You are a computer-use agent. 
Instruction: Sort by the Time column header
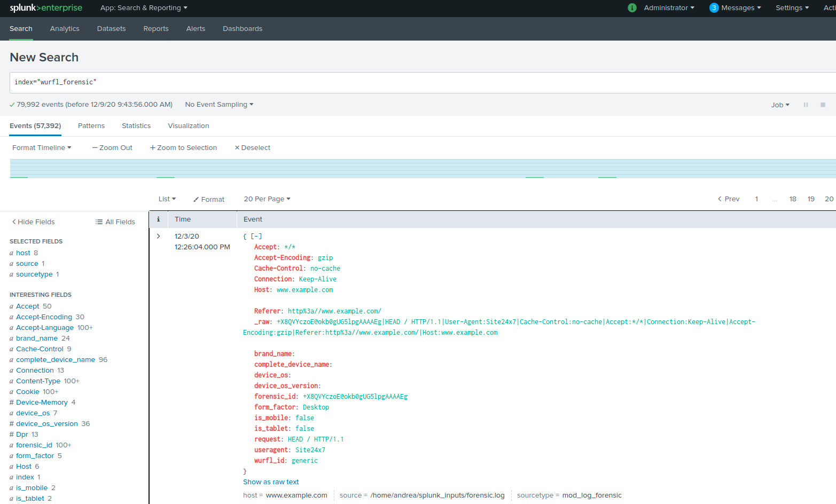183,219
